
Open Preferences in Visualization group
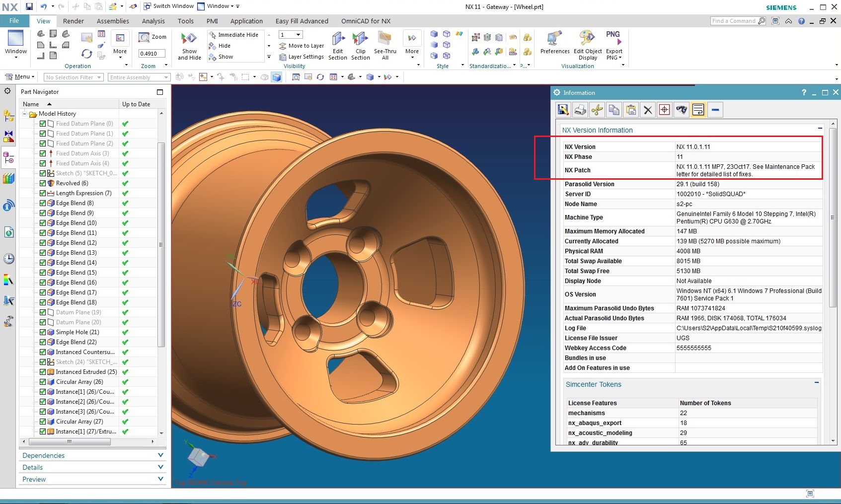(x=555, y=43)
